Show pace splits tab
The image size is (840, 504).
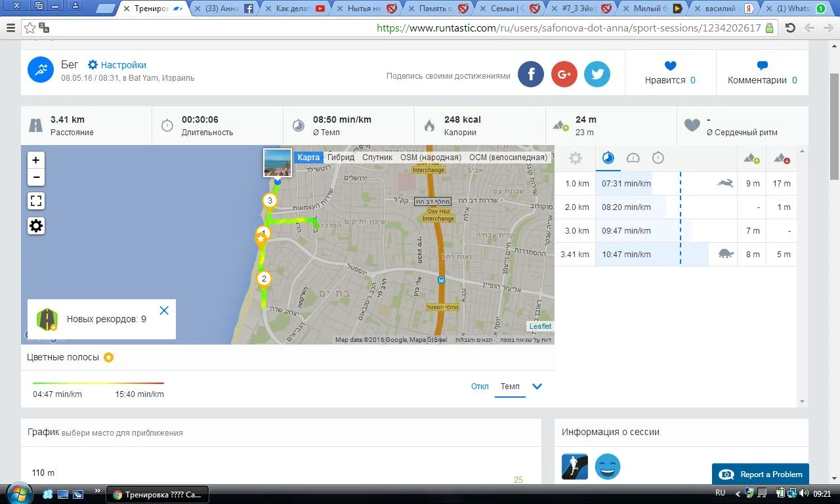[x=608, y=158]
